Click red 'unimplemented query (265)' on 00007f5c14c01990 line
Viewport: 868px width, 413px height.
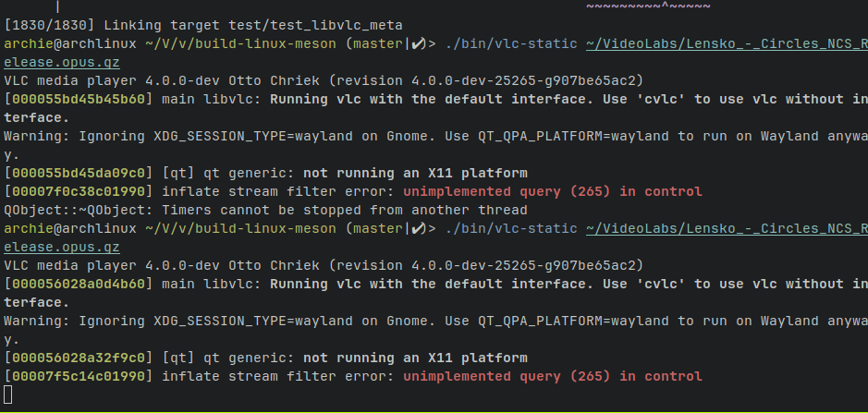507,376
